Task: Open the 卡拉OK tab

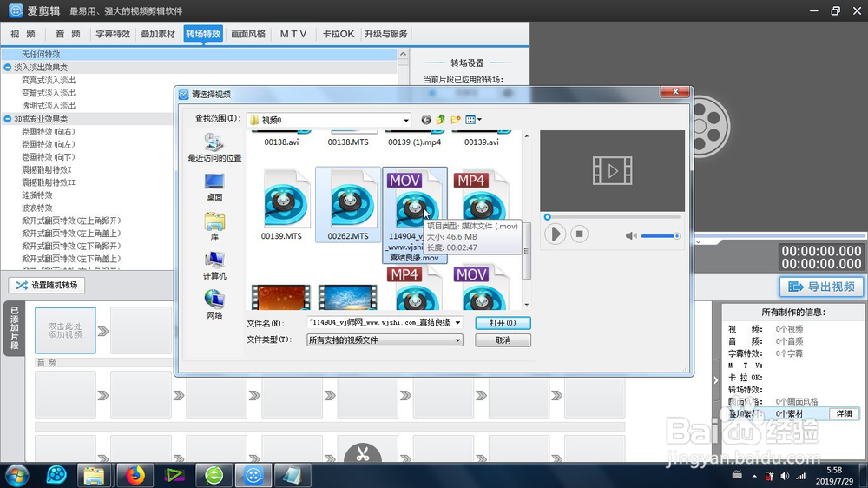Action: tap(339, 34)
